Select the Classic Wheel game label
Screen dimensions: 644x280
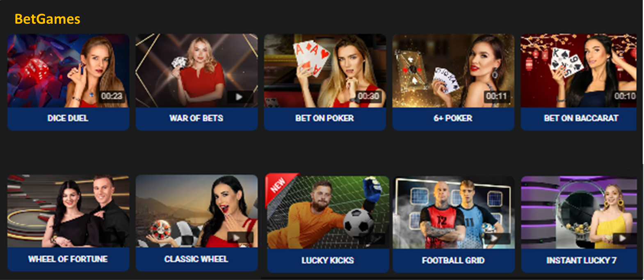[x=196, y=259]
